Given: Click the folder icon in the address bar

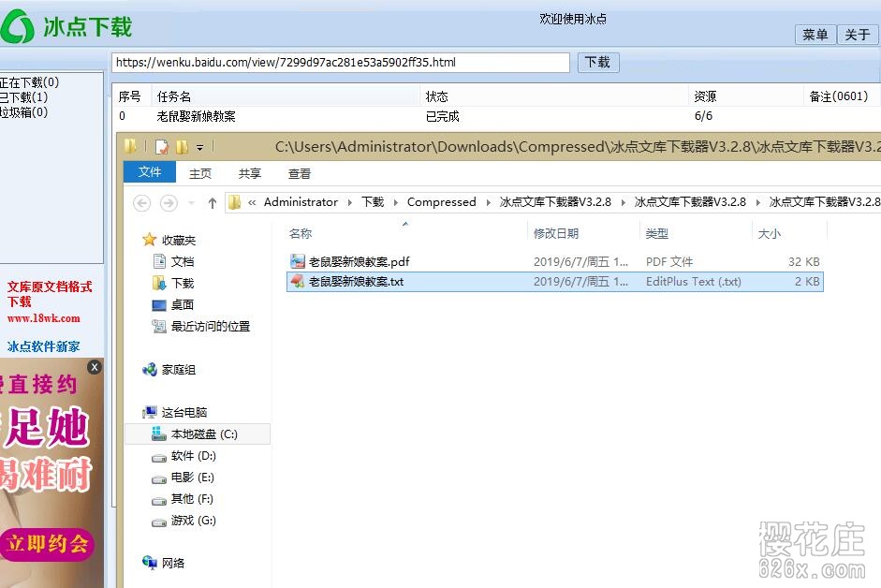Looking at the screenshot, I should (235, 202).
